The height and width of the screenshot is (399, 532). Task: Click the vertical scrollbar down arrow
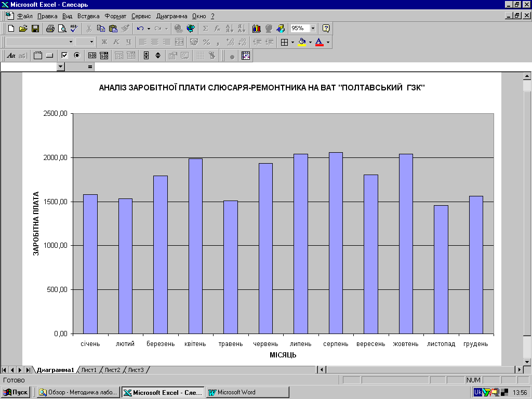[527, 362]
